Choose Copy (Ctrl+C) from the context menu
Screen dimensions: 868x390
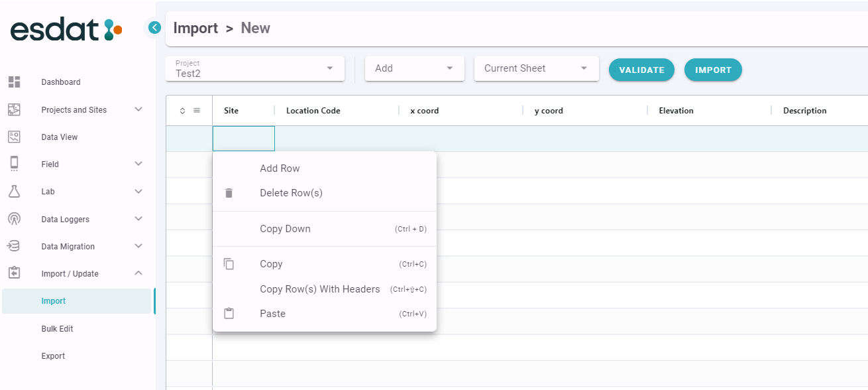coord(325,264)
